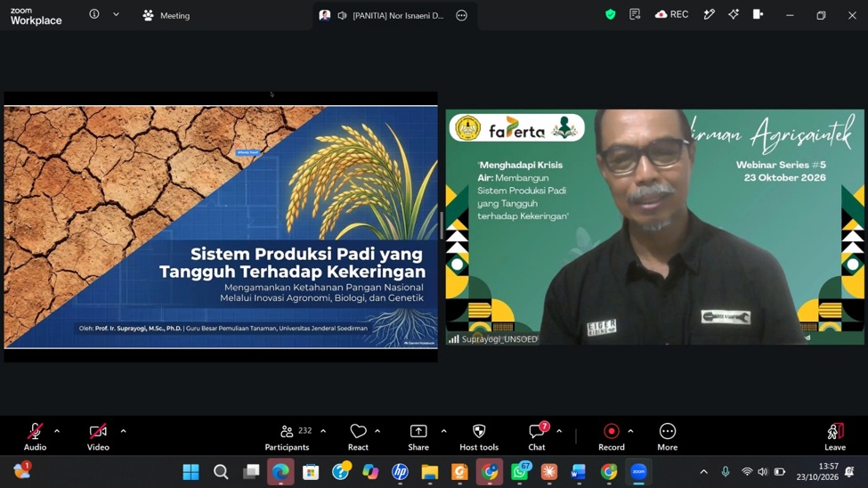Open the Chat panel

(x=537, y=436)
